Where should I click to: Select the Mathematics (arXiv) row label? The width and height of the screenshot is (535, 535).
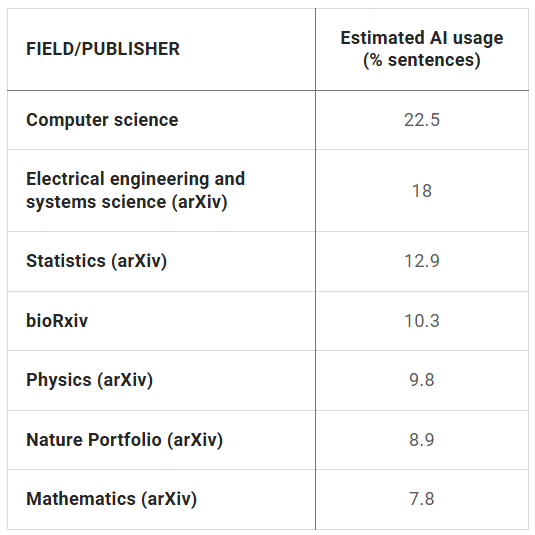coord(112,499)
